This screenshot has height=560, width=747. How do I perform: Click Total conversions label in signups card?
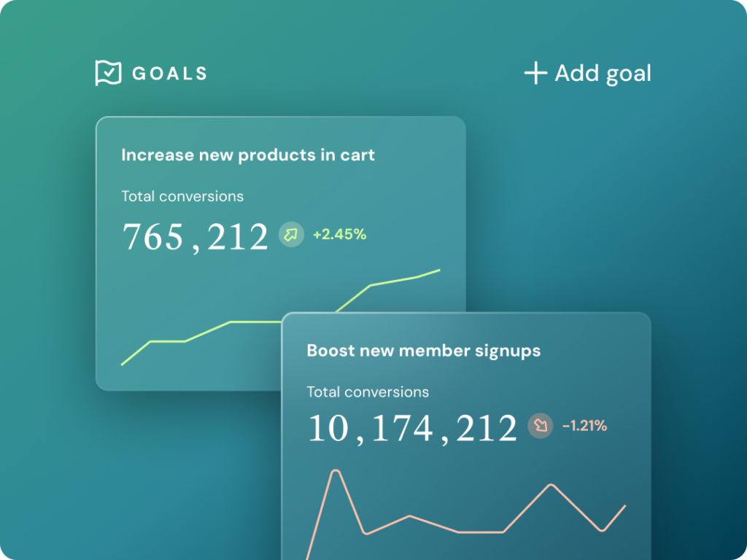click(x=368, y=392)
